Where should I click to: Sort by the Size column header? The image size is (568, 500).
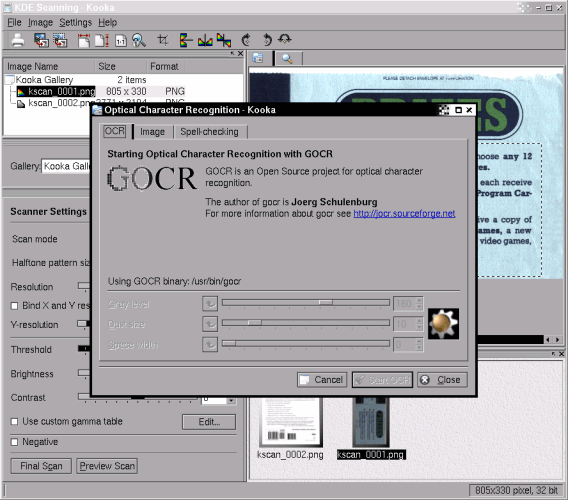121,67
